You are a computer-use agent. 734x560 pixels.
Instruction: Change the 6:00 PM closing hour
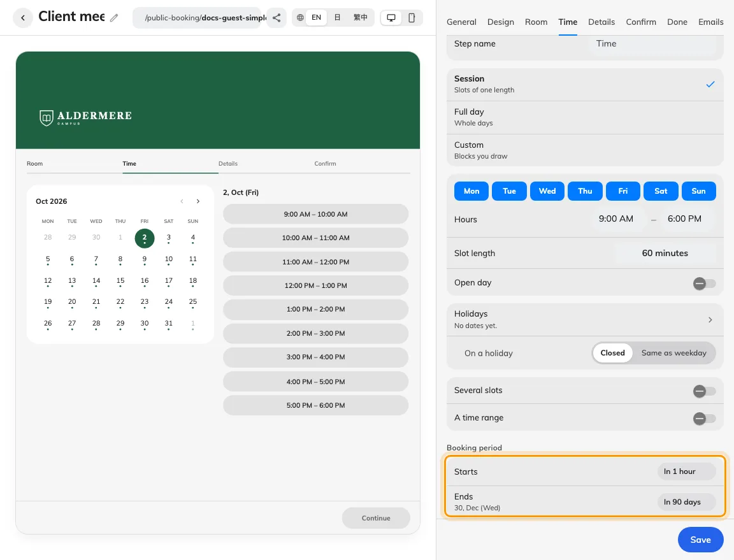(684, 219)
